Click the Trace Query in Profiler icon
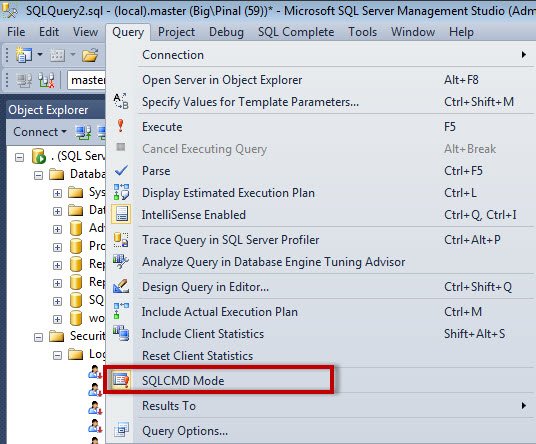This screenshot has width=536, height=444. pyautogui.click(x=121, y=240)
